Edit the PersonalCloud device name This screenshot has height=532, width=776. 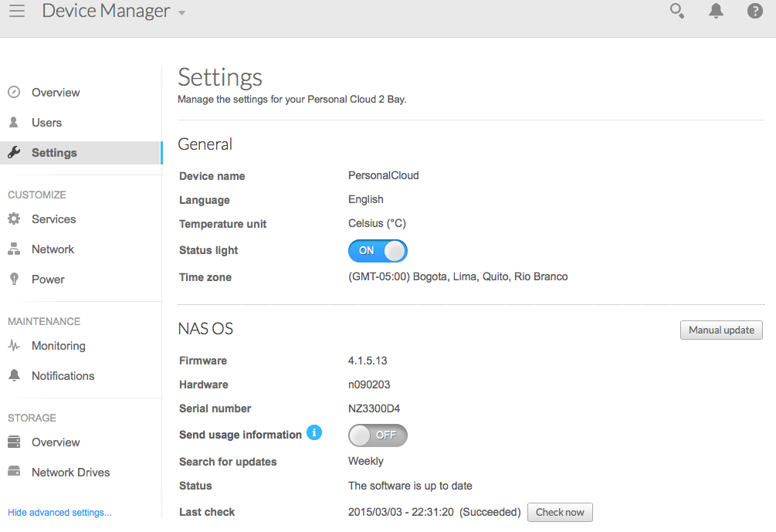point(384,176)
